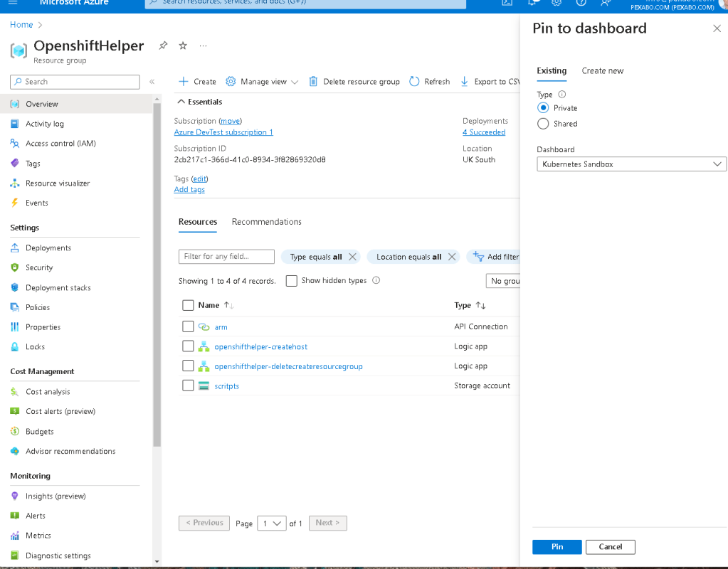Click the Refresh toolbar button

pos(430,82)
